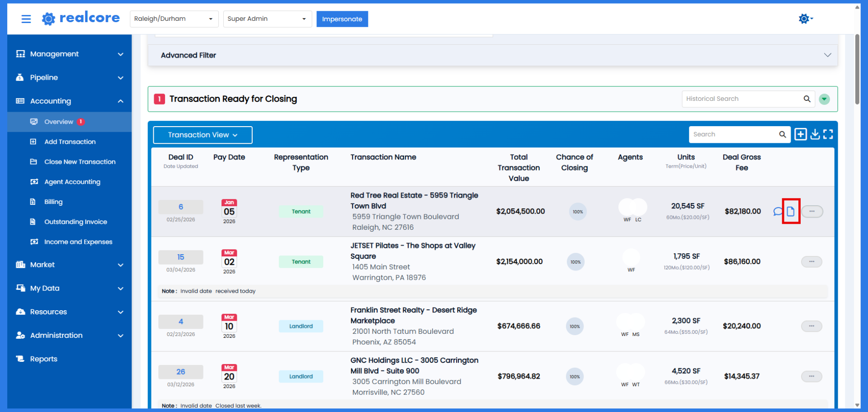Expand the Pipeline menu chevron
This screenshot has height=412, width=868.
[x=121, y=78]
